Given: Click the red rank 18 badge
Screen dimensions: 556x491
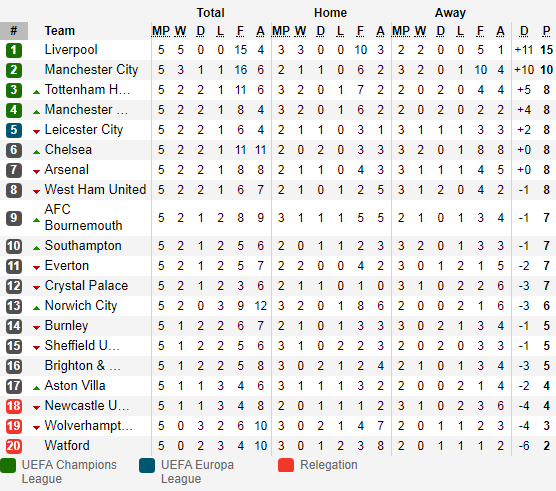Looking at the screenshot, I should (14, 406).
